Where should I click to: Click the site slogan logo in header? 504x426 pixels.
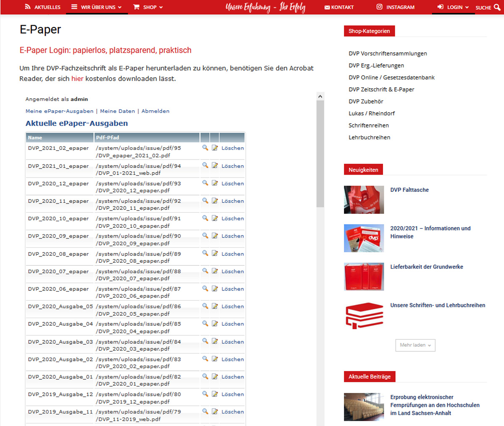pyautogui.click(x=265, y=7)
